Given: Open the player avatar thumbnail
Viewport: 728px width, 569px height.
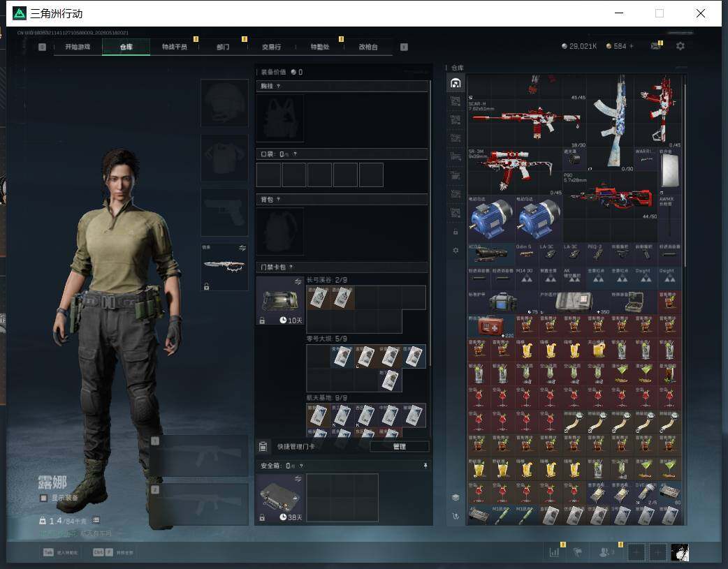Looking at the screenshot, I should point(680,552).
